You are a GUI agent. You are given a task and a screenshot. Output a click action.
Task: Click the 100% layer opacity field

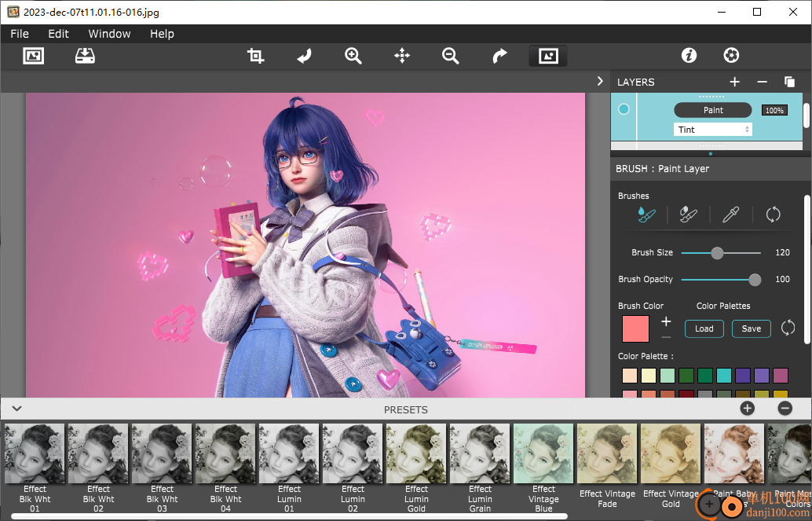click(x=775, y=110)
